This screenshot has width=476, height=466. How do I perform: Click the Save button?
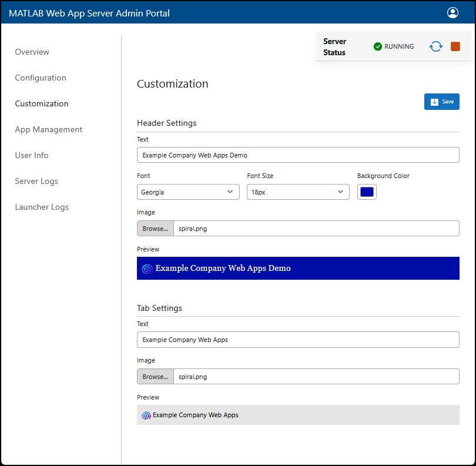[x=442, y=101]
